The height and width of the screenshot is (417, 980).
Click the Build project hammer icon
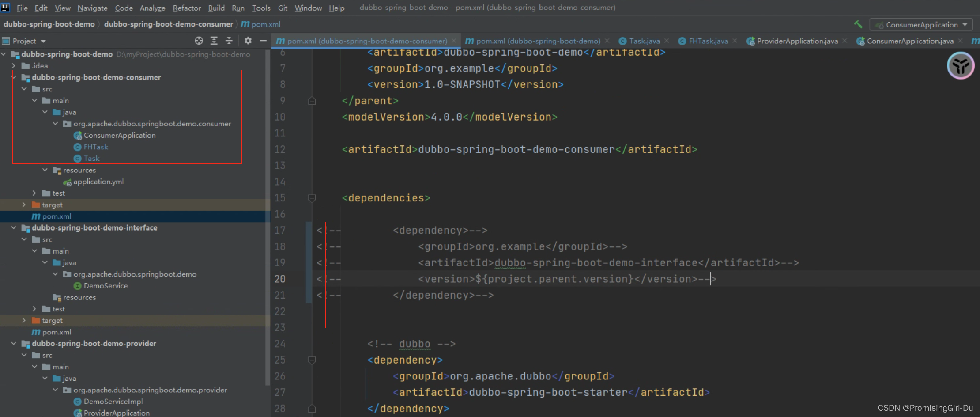(858, 24)
